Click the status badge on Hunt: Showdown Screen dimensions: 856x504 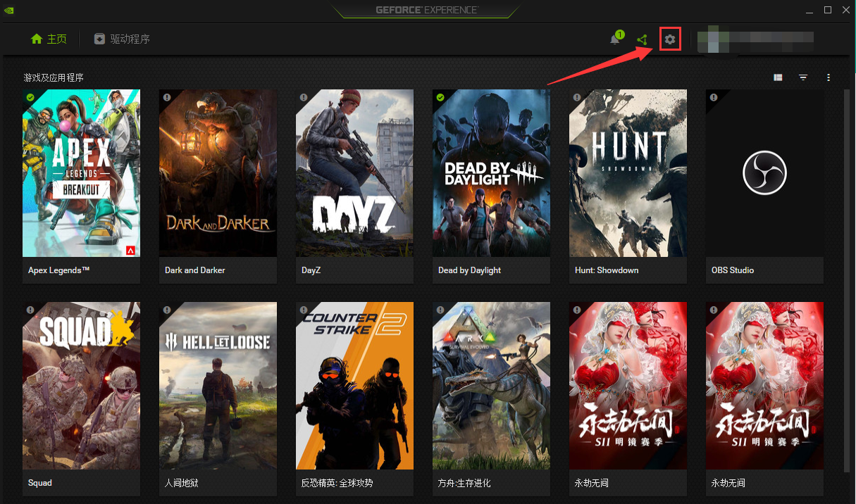[x=577, y=97]
